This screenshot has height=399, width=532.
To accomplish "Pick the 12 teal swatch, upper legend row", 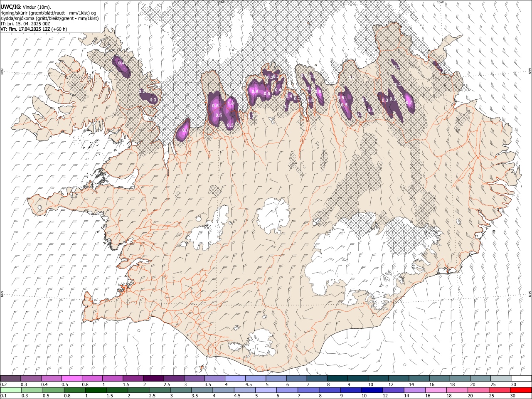I will [399, 378].
